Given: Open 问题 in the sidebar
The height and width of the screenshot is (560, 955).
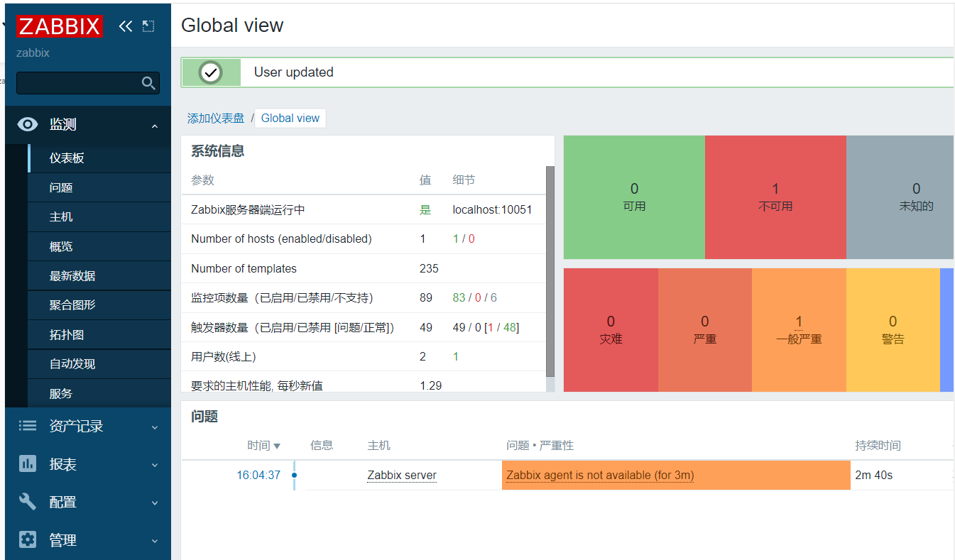Looking at the screenshot, I should [x=99, y=187].
